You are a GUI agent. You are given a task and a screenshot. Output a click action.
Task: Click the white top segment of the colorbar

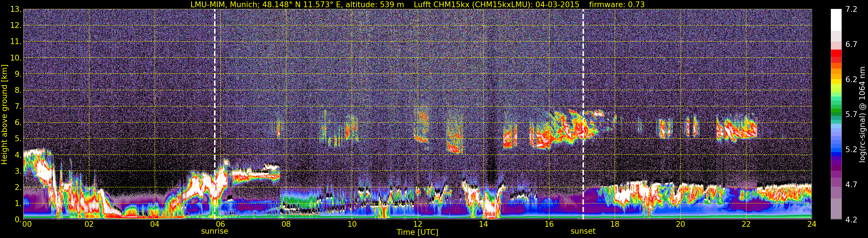pos(836,20)
